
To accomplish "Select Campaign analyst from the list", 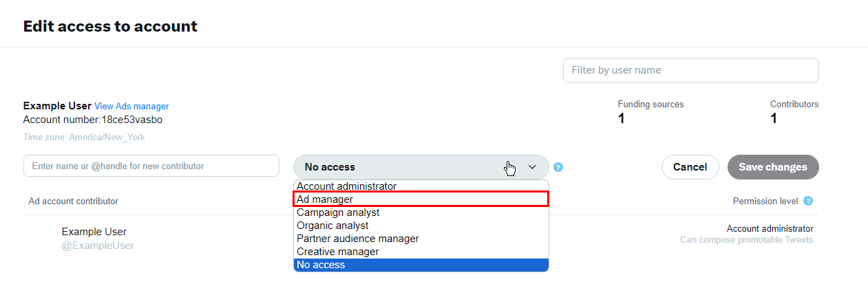I will (x=338, y=212).
